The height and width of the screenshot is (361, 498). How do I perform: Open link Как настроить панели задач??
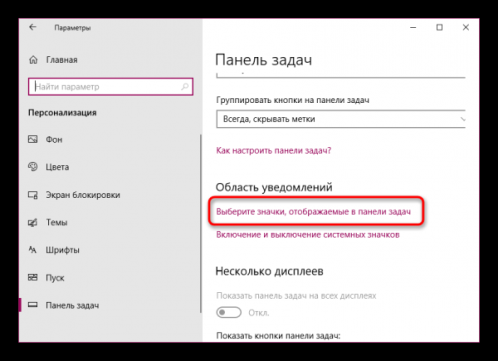pos(274,150)
